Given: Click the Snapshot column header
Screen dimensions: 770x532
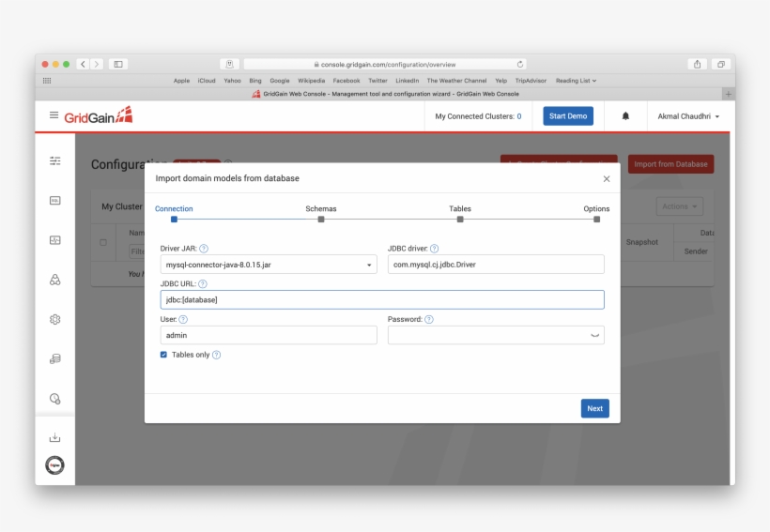Looking at the screenshot, I should 642,242.
